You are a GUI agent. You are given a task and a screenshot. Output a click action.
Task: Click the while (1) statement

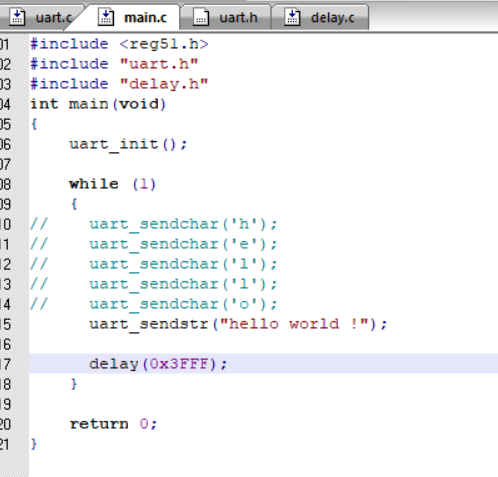click(x=113, y=184)
